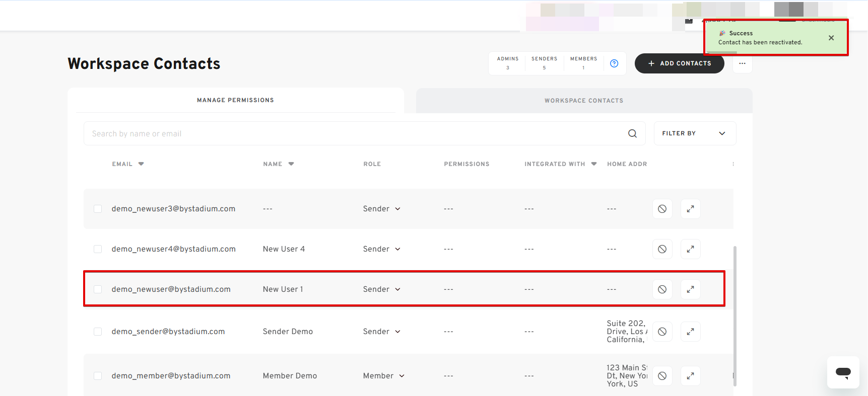Open the roles help question icon
This screenshot has height=396, width=868.
point(614,63)
